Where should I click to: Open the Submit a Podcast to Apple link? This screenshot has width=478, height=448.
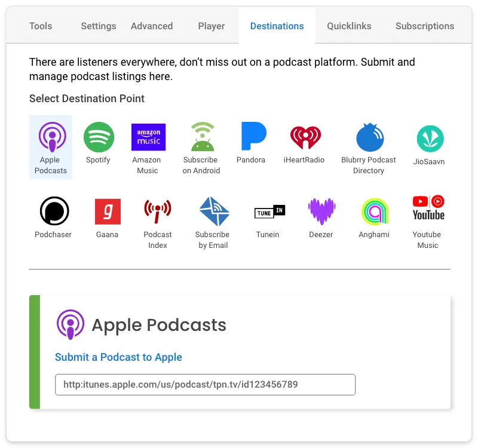pyautogui.click(x=118, y=357)
